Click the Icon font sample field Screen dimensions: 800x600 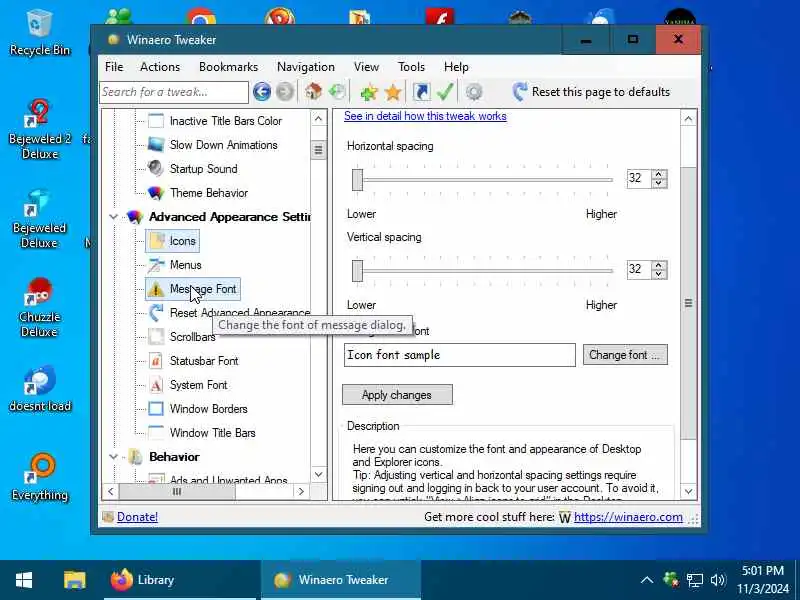460,355
